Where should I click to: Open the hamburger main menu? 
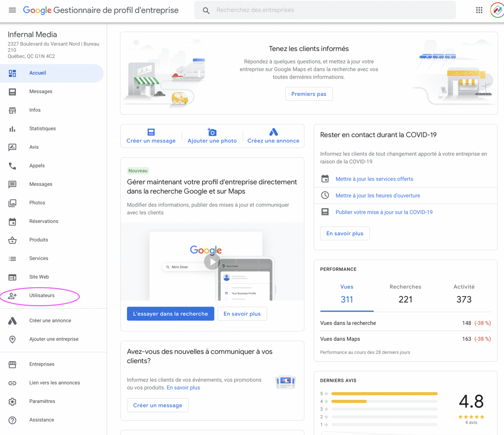12,10
